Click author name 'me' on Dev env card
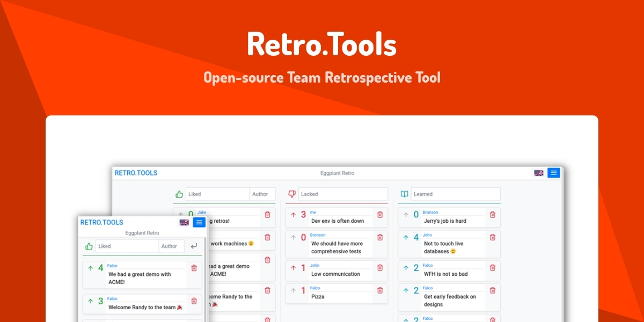The width and height of the screenshot is (644, 322). (313, 213)
